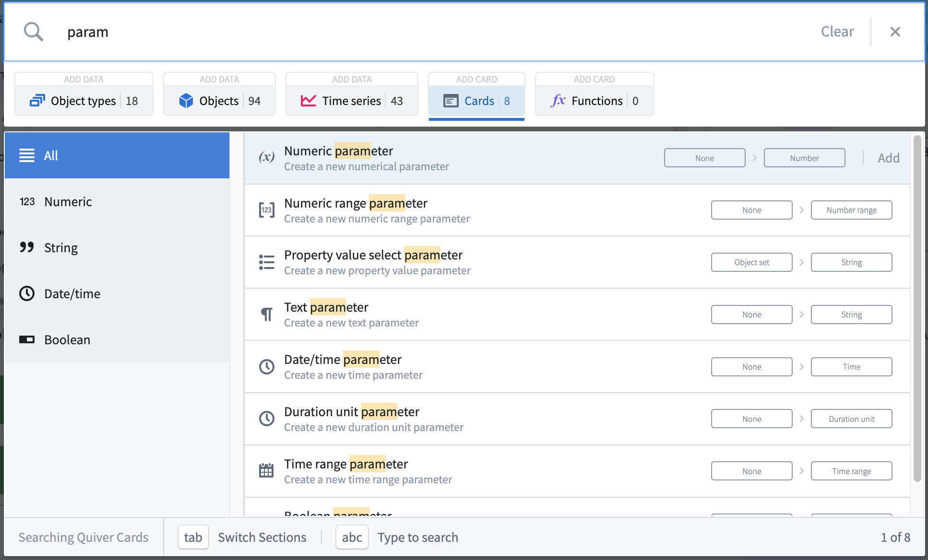This screenshot has width=928, height=560.
Task: Click the tab key hint button
Action: [x=193, y=537]
